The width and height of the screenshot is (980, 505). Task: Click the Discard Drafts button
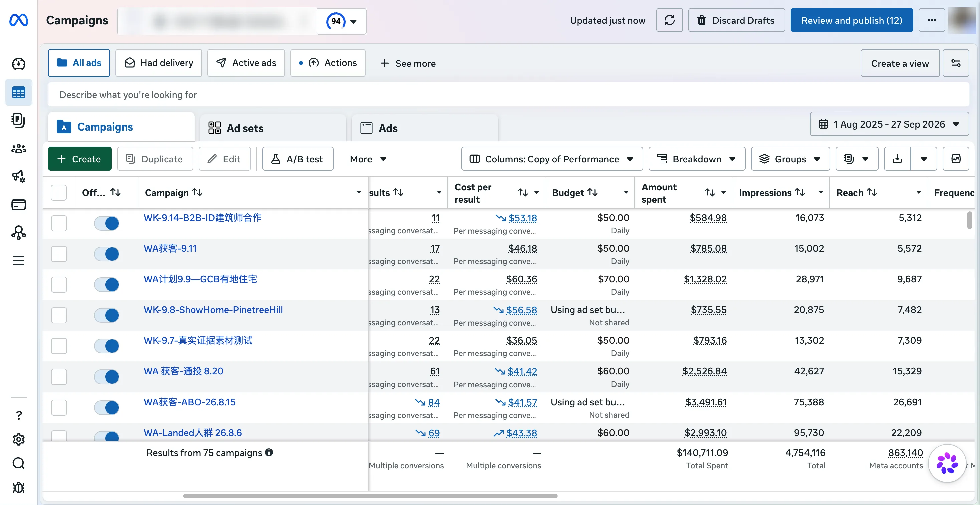tap(737, 20)
